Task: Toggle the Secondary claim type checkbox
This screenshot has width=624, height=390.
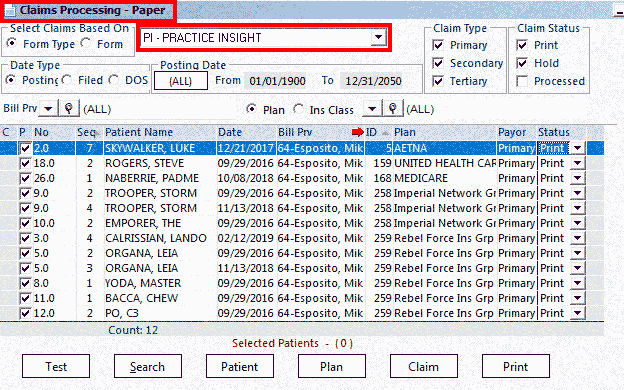Action: [438, 63]
